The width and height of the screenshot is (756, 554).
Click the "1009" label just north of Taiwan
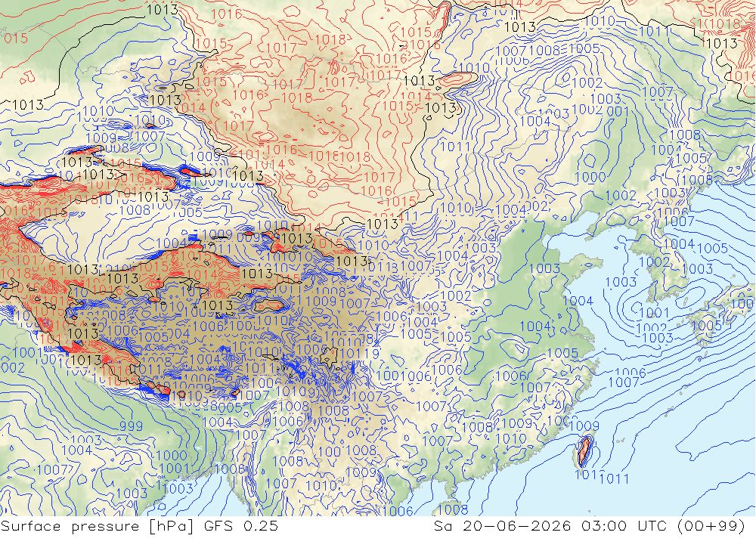tap(584, 426)
